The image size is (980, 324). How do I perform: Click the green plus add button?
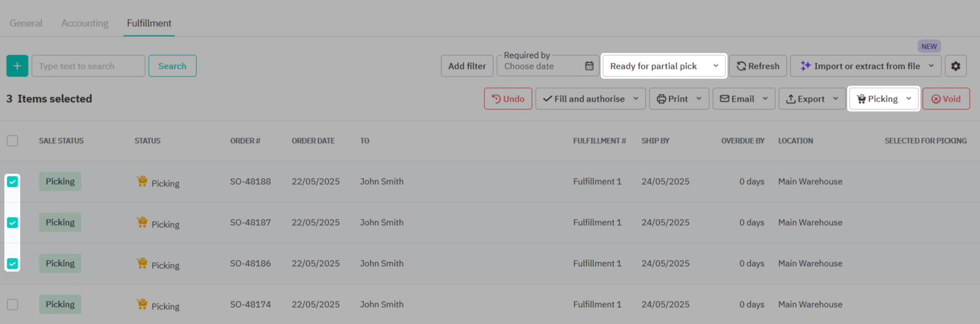pos(17,66)
